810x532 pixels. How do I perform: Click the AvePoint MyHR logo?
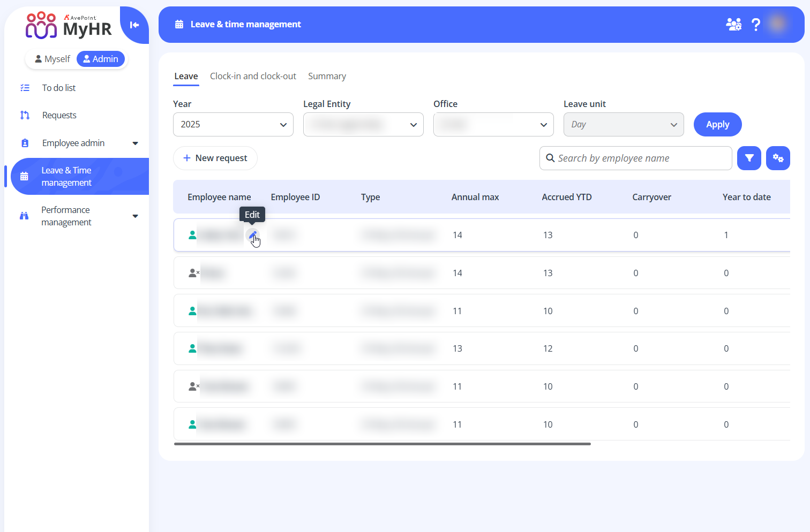(x=69, y=26)
